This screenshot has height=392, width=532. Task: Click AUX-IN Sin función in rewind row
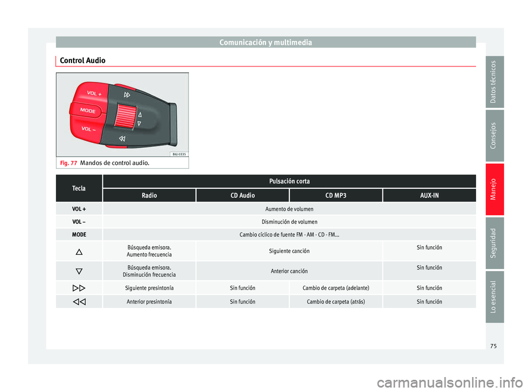tap(429, 301)
